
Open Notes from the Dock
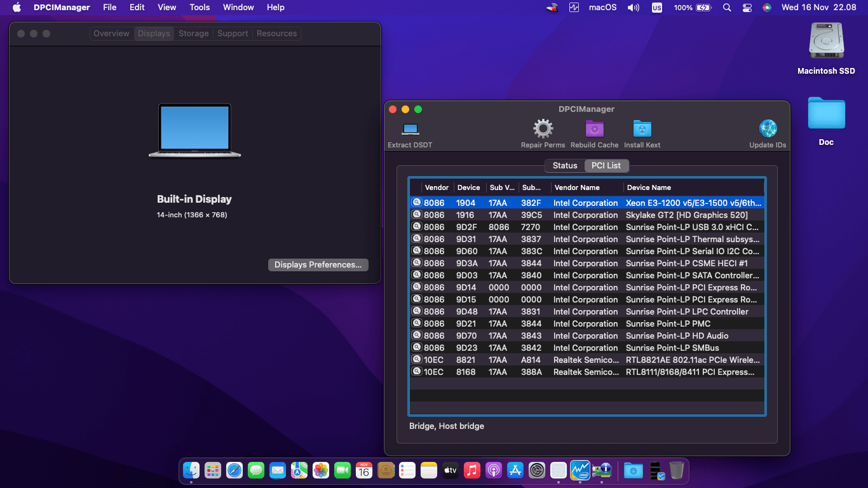pyautogui.click(x=429, y=470)
